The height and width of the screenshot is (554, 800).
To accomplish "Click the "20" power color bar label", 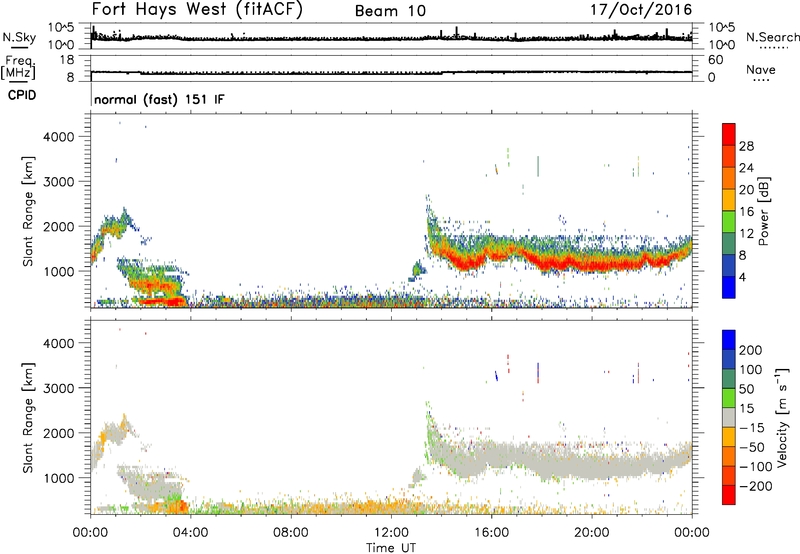I will click(x=746, y=190).
